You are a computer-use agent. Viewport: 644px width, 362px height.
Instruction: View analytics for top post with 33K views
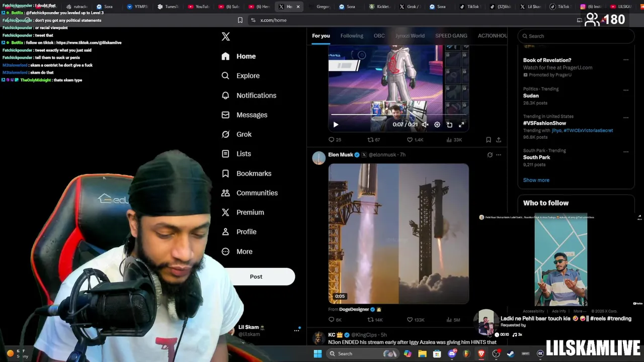tap(454, 140)
